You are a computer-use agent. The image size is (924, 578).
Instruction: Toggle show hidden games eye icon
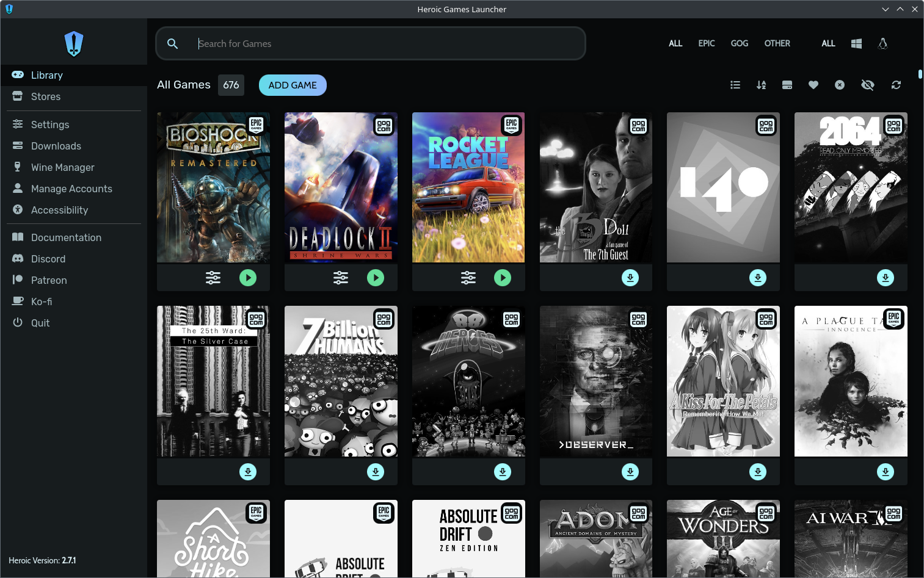(867, 85)
